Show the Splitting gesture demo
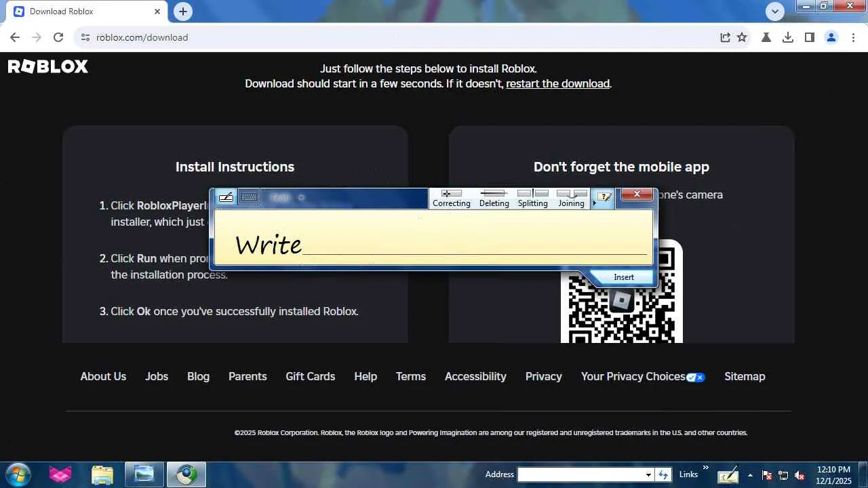 tap(532, 199)
